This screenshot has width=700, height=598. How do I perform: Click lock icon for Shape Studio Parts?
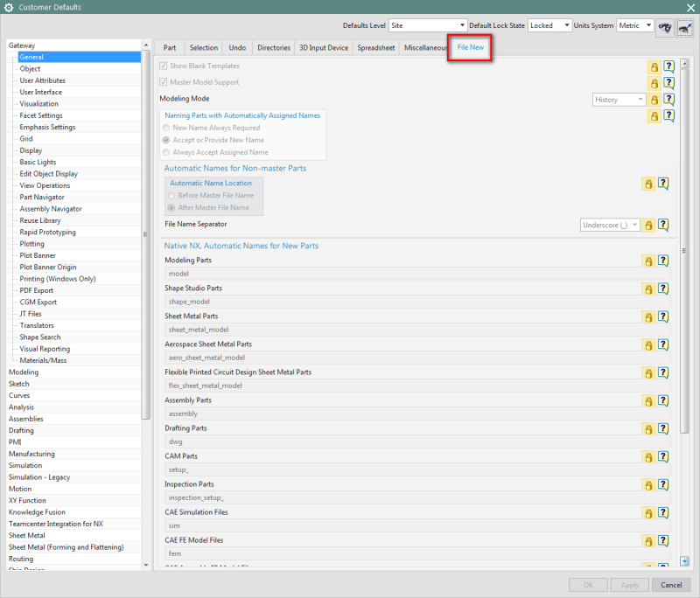(648, 289)
